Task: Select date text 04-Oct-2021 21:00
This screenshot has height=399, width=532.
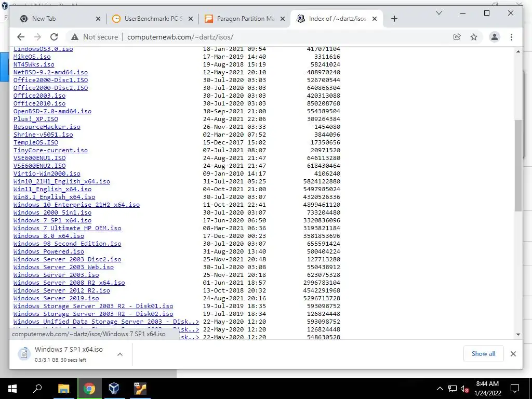Action: coord(234,189)
